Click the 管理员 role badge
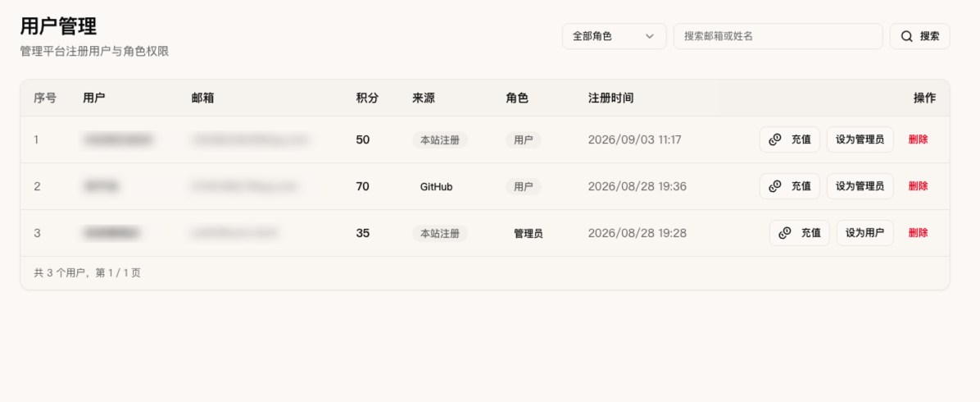The width and height of the screenshot is (980, 402). [529, 233]
